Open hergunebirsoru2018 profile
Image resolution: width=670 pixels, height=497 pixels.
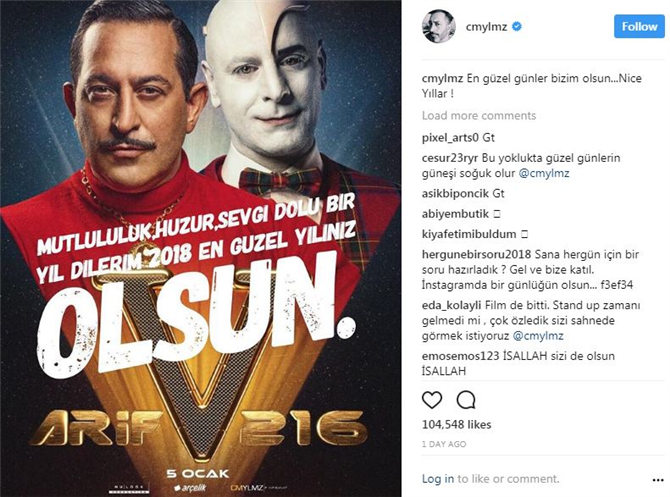coord(476,254)
